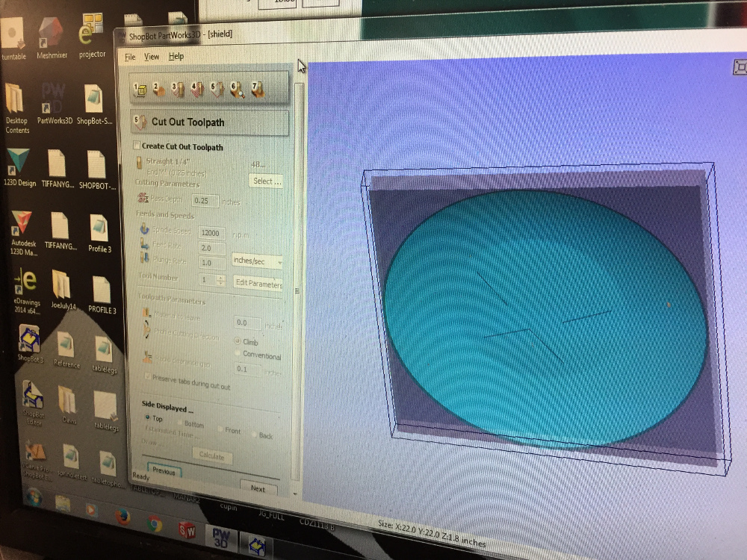Click the Tool Number spinner arrows
The width and height of the screenshot is (747, 560).
point(220,281)
